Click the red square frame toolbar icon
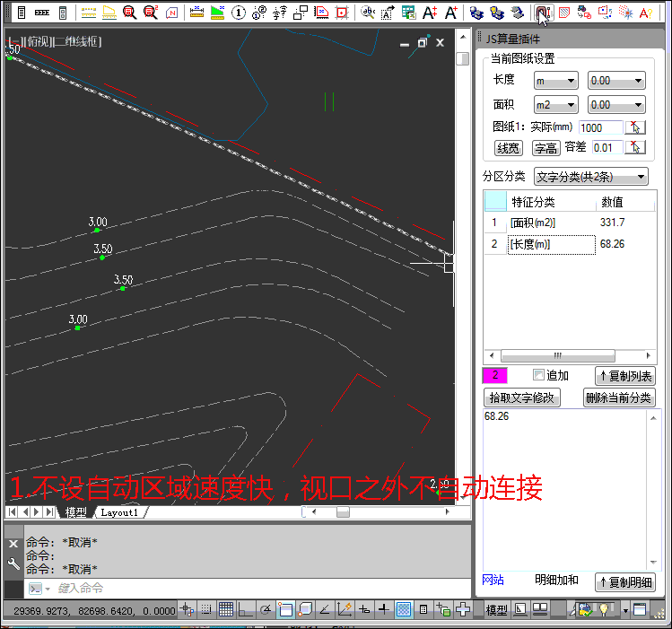Image resolution: width=672 pixels, height=629 pixels. pos(341,13)
